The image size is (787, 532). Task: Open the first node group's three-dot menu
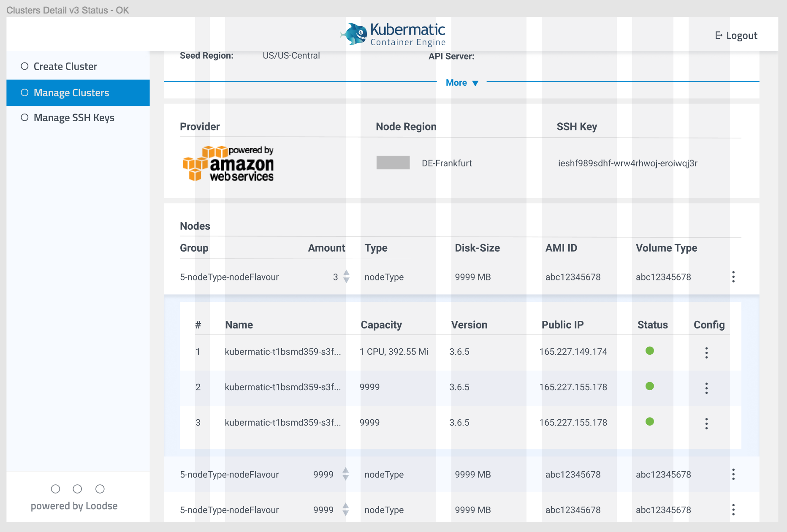[733, 277]
